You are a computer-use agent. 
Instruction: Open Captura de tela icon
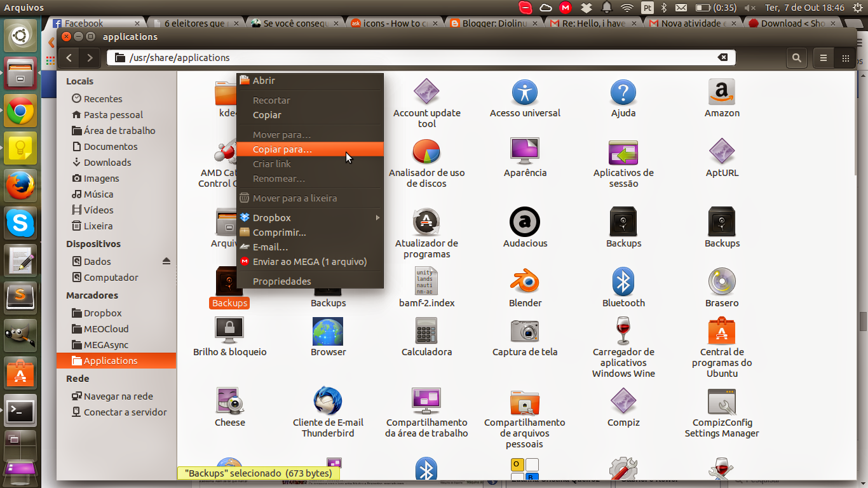525,330
